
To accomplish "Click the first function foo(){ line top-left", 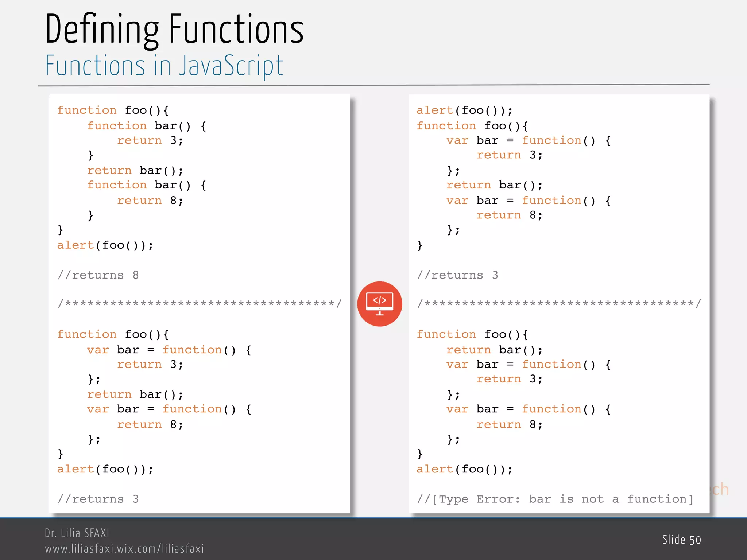I will point(113,110).
